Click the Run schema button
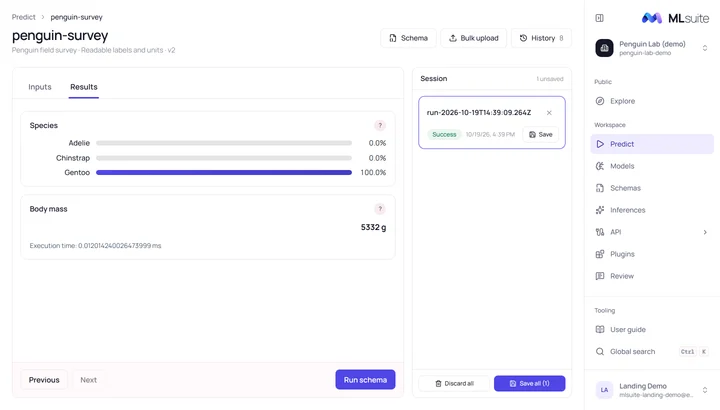 point(365,380)
